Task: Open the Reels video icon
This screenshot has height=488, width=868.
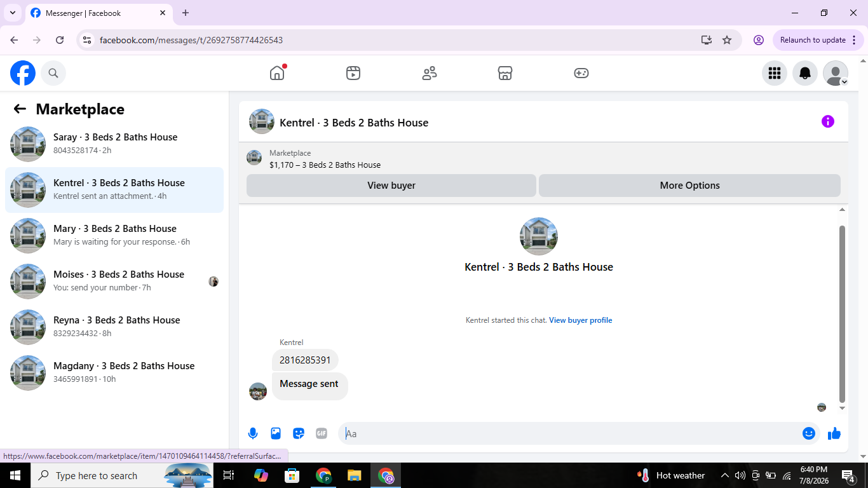Action: [353, 73]
